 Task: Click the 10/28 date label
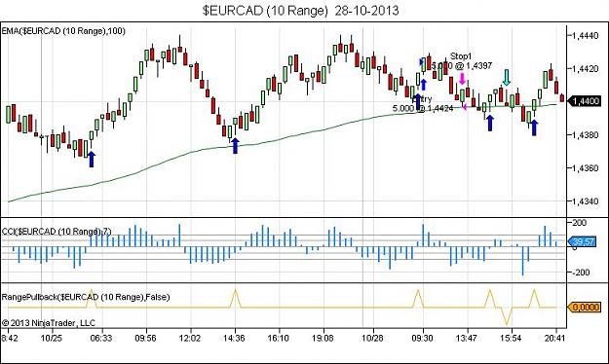coord(372,338)
